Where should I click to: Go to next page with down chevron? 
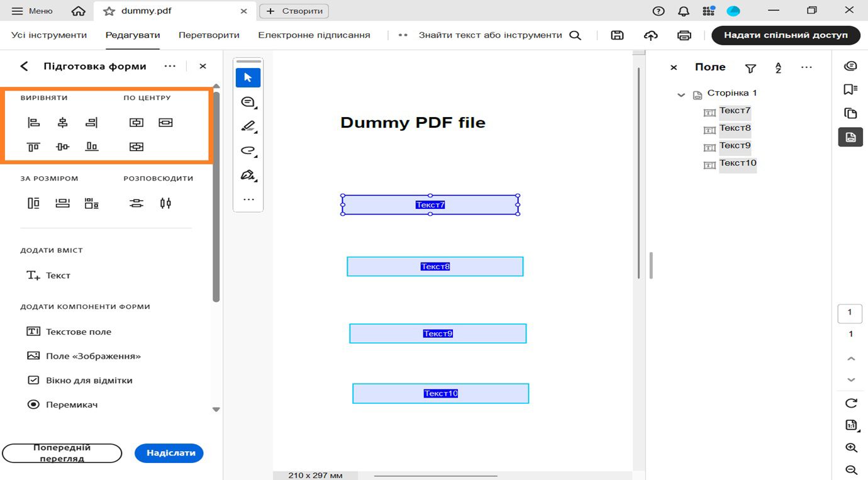click(x=851, y=380)
